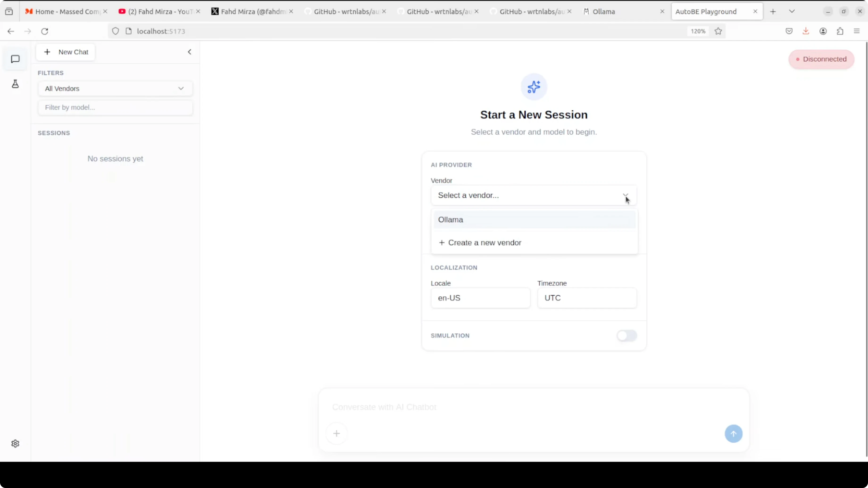The height and width of the screenshot is (488, 868).
Task: Click the attach plus icon in chat box
Action: coord(336,434)
